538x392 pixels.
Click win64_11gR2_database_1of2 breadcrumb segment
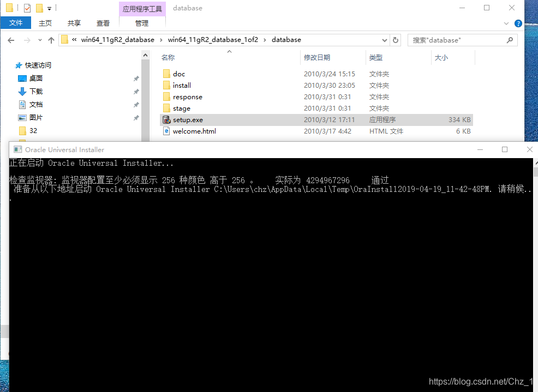213,40
